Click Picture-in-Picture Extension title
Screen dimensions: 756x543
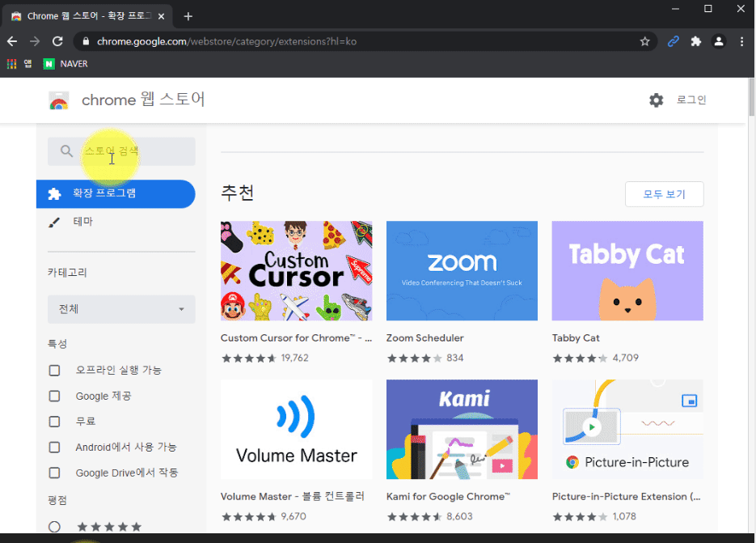(x=627, y=496)
